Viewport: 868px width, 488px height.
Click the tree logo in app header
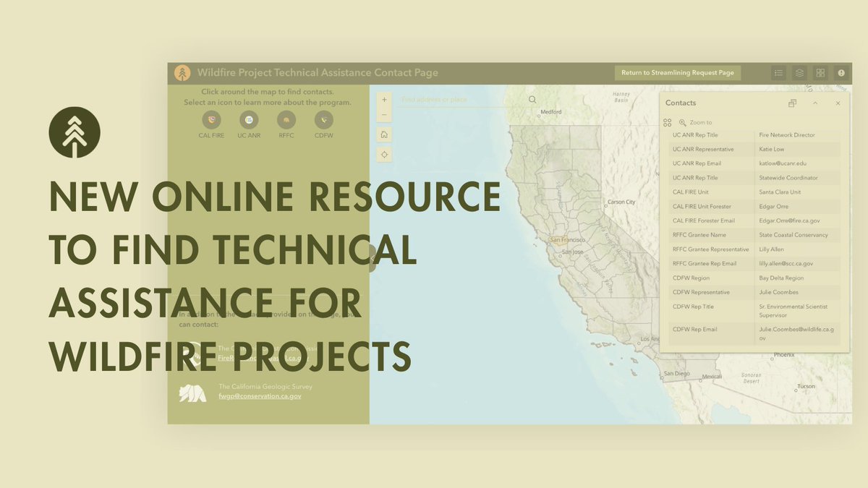182,73
